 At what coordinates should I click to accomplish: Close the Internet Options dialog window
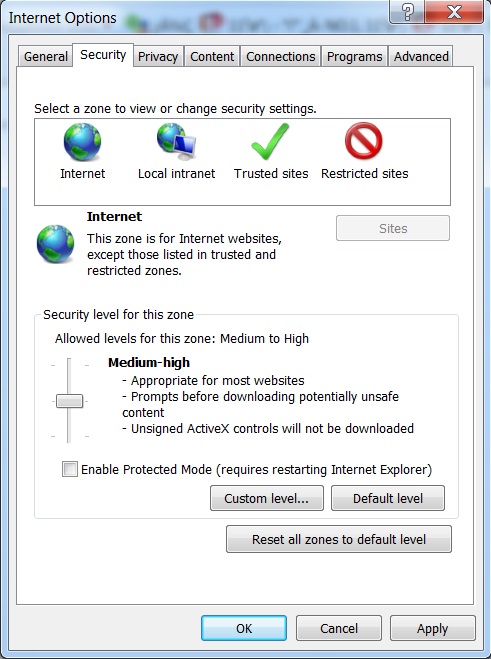[454, 12]
